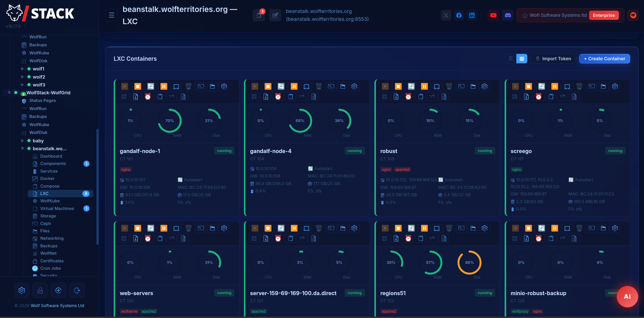644x318 pixels.
Task: Collapse the beanstalk.wo... tree node
Action: click(22, 148)
